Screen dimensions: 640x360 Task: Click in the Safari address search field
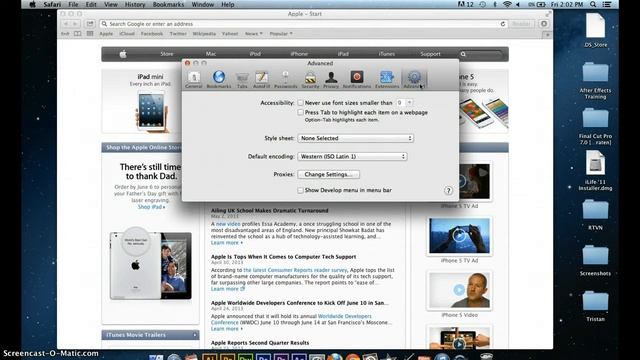pyautogui.click(x=304, y=24)
